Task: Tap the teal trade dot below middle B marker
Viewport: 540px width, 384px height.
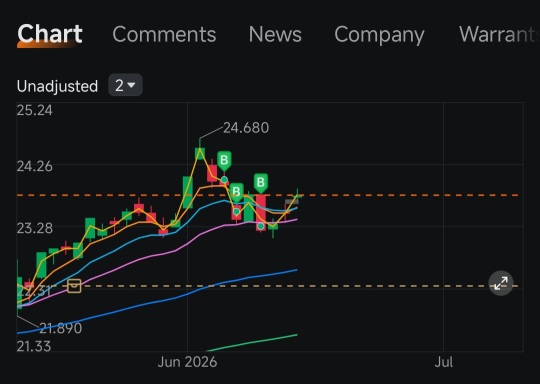Action: (237, 211)
